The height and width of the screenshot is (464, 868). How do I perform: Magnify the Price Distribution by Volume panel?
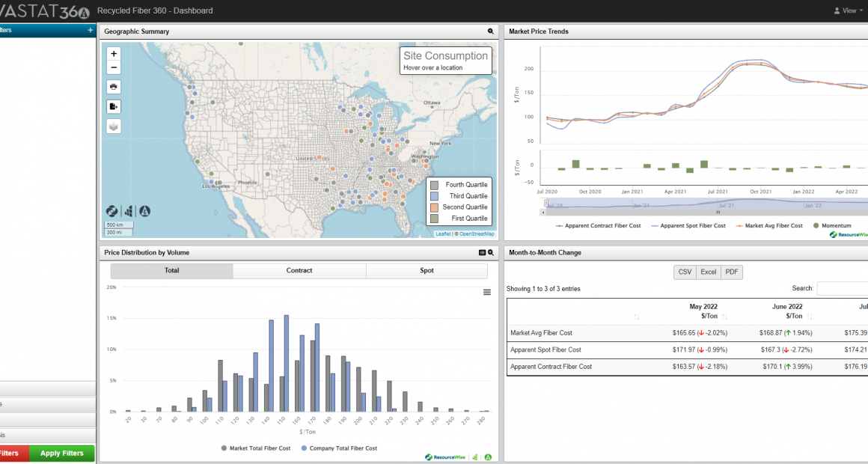tap(491, 253)
